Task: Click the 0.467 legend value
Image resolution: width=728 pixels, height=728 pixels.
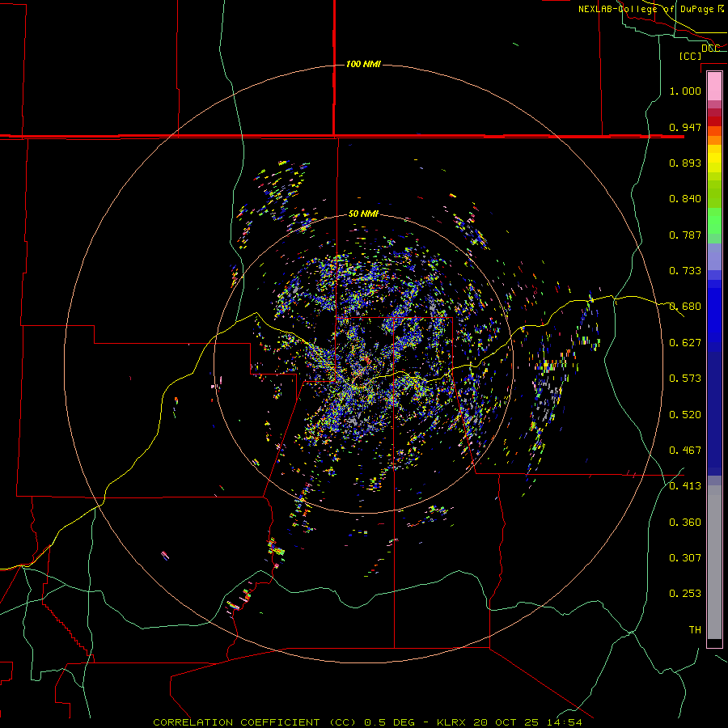Action: click(685, 451)
